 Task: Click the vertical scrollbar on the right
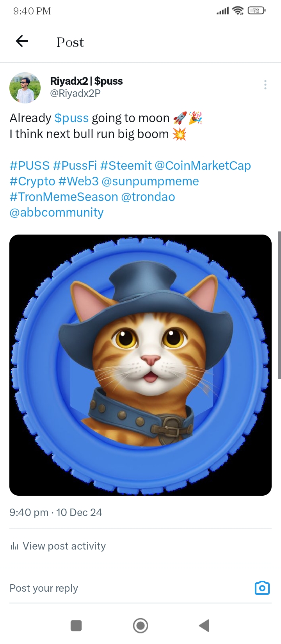(x=279, y=305)
